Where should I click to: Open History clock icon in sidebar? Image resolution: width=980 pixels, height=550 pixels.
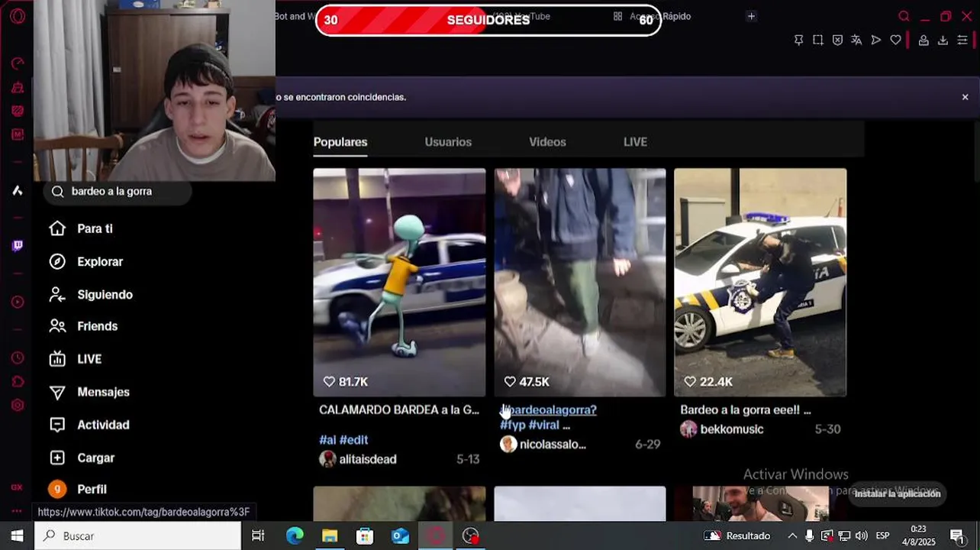pyautogui.click(x=18, y=357)
